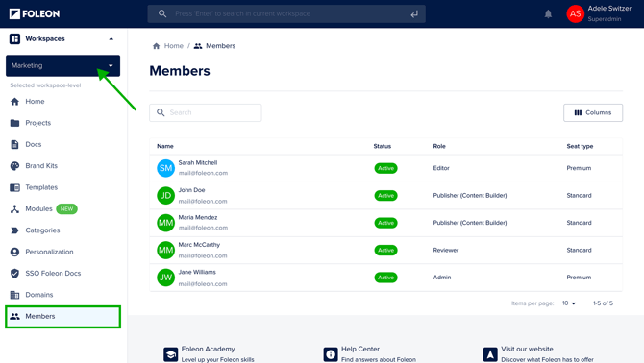Click the Domains building icon
The image size is (644, 363).
pyautogui.click(x=14, y=295)
